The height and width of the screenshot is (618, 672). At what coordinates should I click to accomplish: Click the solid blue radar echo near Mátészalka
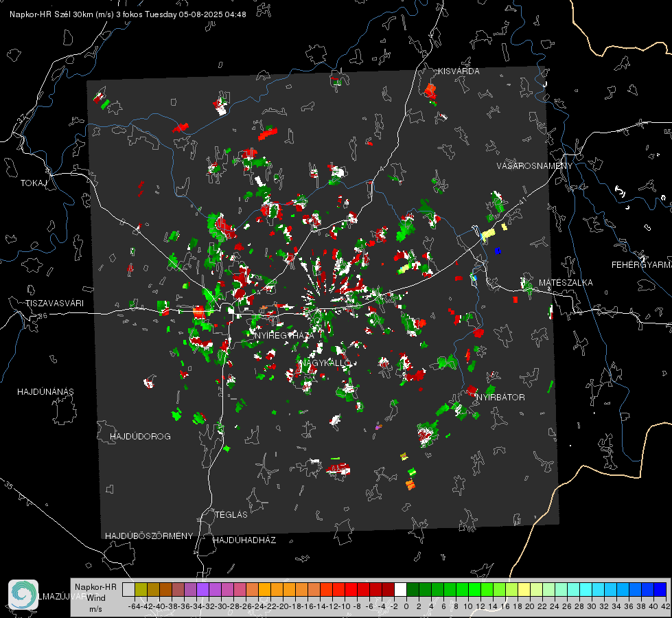498,251
